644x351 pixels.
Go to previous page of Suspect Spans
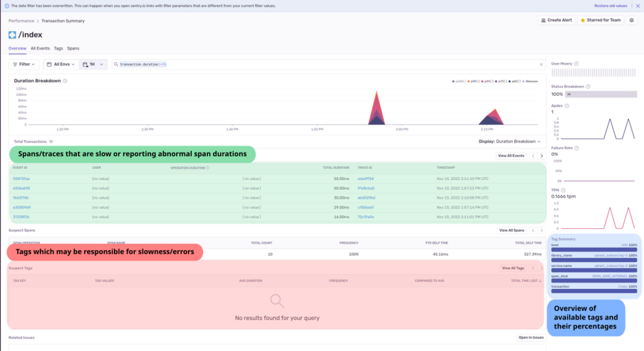point(533,230)
